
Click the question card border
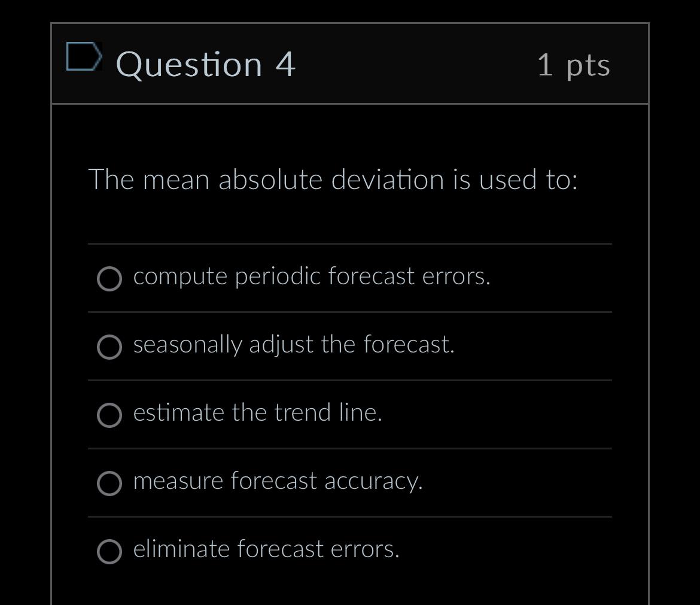click(x=53, y=299)
